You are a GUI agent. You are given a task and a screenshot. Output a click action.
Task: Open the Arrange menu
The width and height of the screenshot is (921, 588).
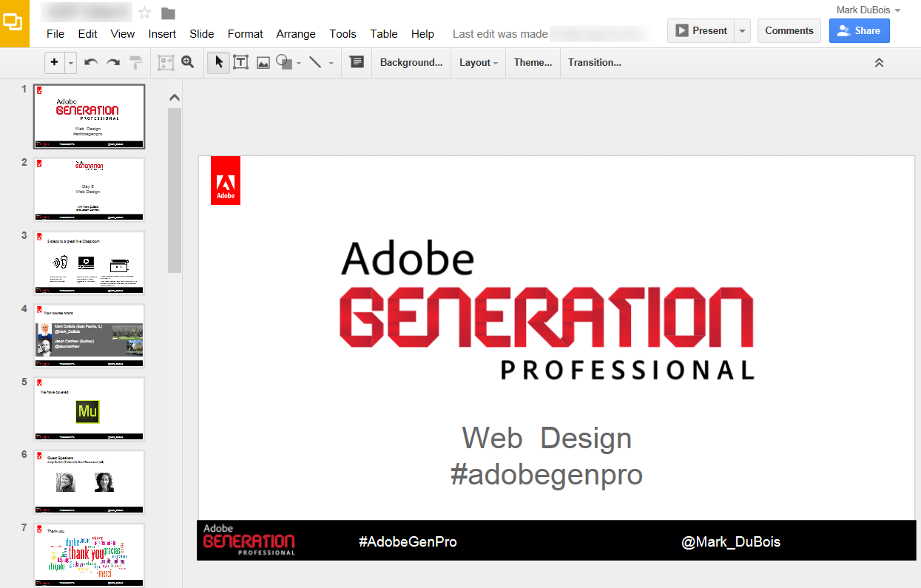296,33
